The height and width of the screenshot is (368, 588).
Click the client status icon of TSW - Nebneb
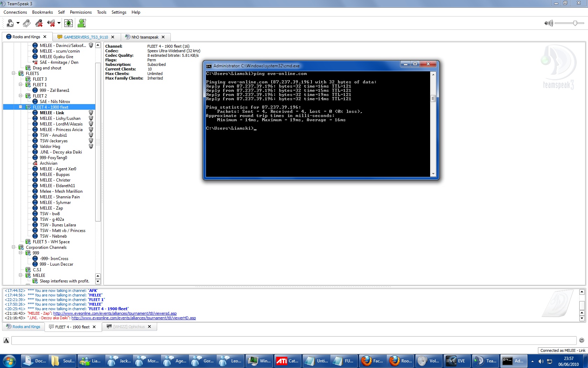click(35, 236)
